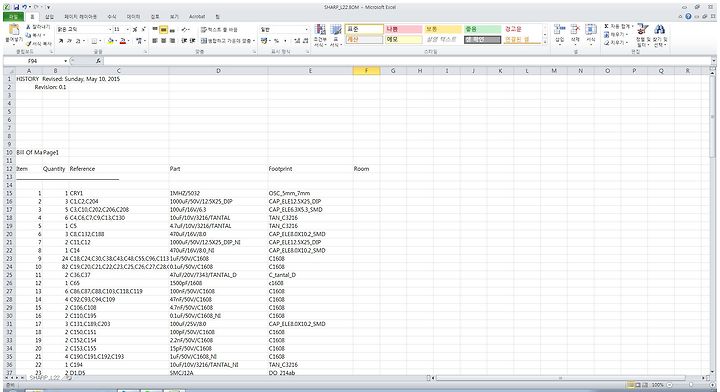The image size is (720, 392).
Task: Click the Wrap Text button
Action: pos(219,29)
